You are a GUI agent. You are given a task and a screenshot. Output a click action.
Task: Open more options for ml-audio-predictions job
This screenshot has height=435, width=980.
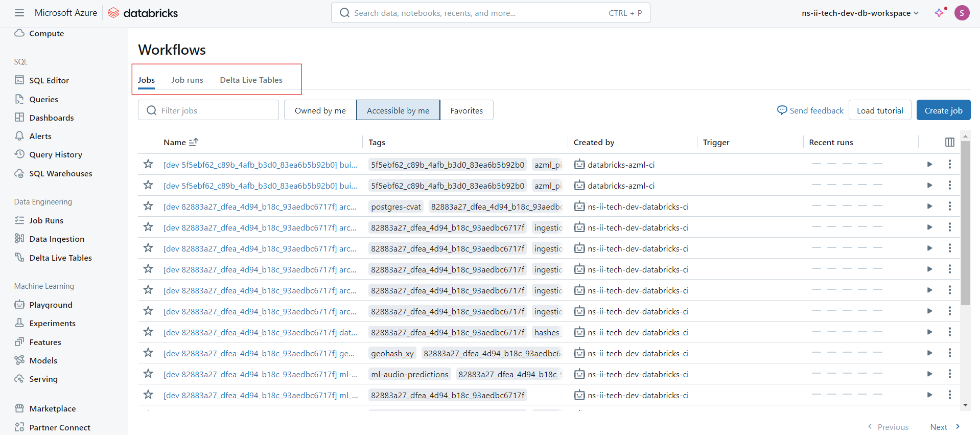[950, 374]
